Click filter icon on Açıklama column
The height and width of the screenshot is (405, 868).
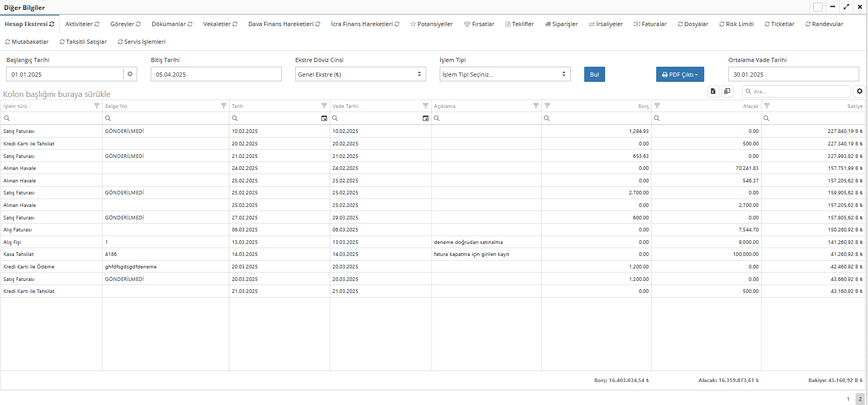pyautogui.click(x=536, y=106)
